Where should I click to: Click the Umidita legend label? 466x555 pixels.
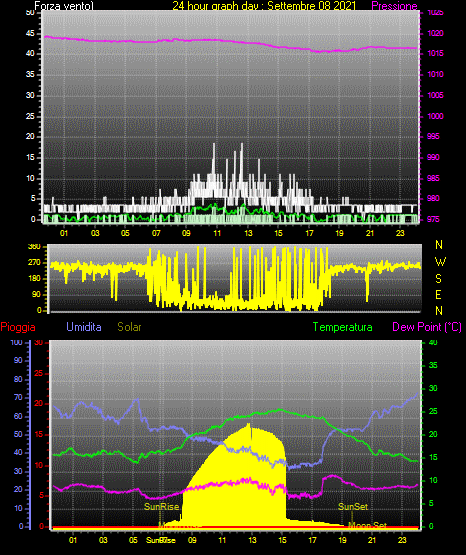(84, 327)
